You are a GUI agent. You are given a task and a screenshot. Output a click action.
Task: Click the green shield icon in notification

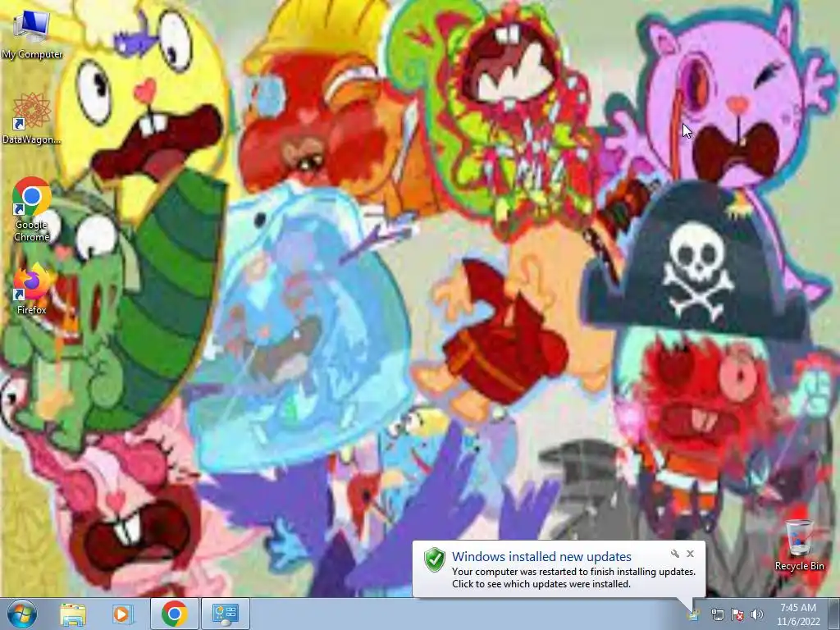tap(435, 559)
